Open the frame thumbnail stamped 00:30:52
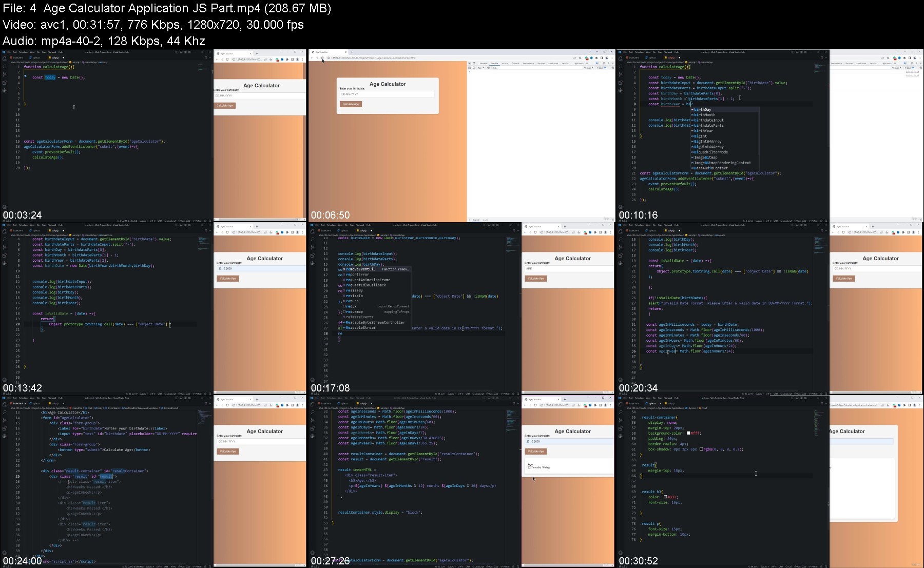 pyautogui.click(x=769, y=481)
